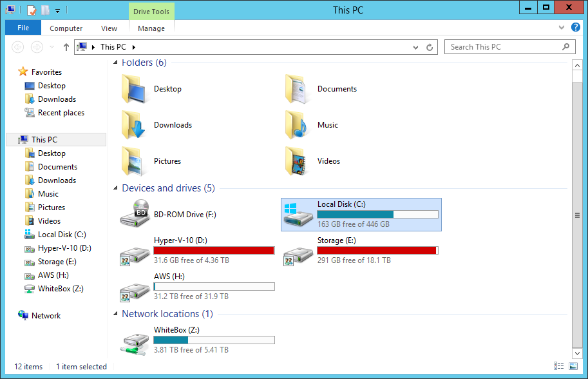
Task: Collapse the Devices and drives (5) group
Action: click(115, 188)
